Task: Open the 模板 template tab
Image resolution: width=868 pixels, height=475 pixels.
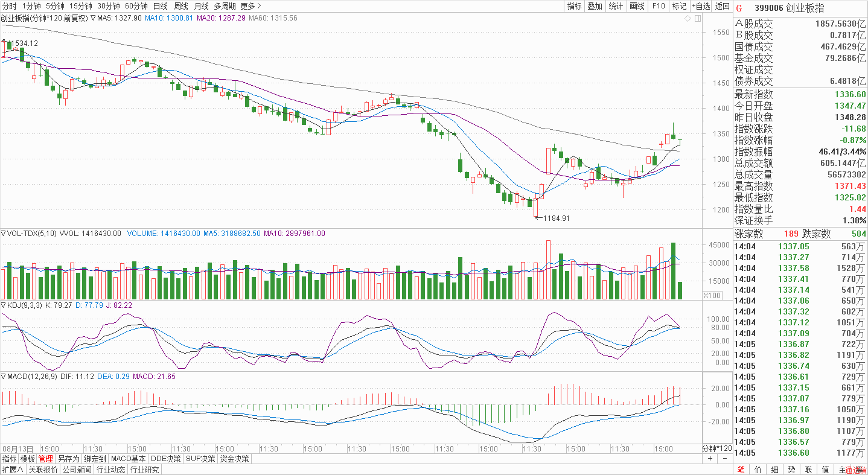Action: tap(28, 459)
